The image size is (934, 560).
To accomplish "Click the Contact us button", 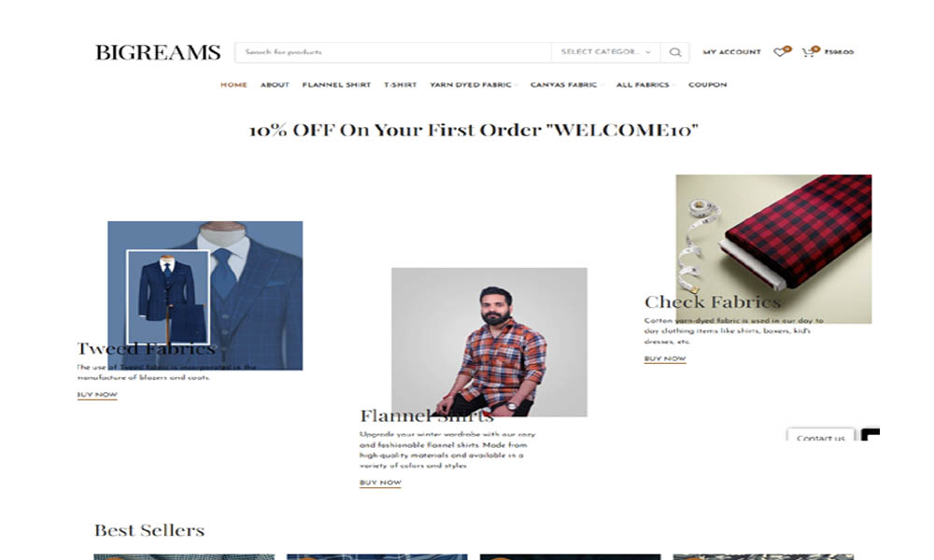I will (x=820, y=436).
